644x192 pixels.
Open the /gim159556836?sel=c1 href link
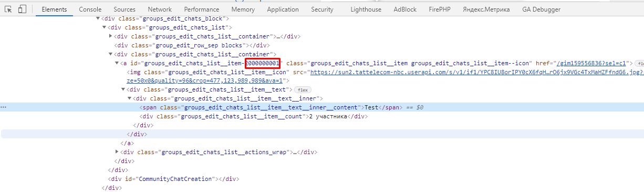pyautogui.click(x=591, y=63)
